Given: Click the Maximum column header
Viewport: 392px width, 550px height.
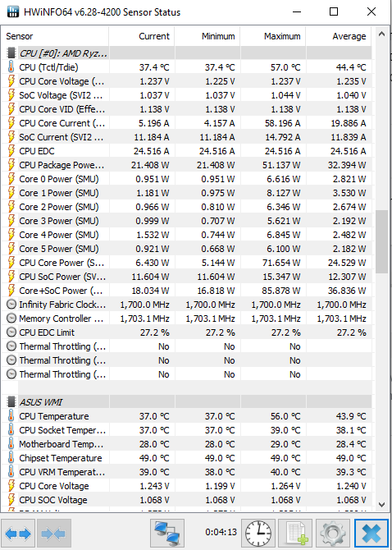Looking at the screenshot, I should coord(273,36).
